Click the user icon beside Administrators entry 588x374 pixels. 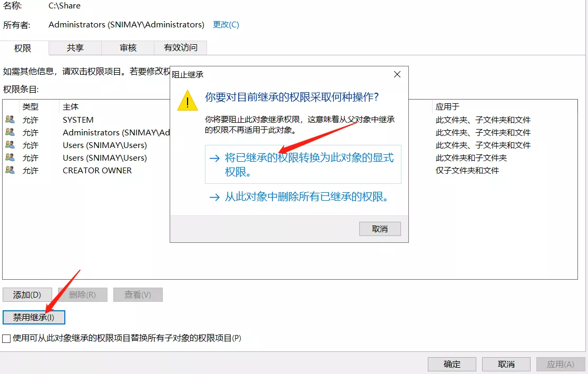point(10,132)
